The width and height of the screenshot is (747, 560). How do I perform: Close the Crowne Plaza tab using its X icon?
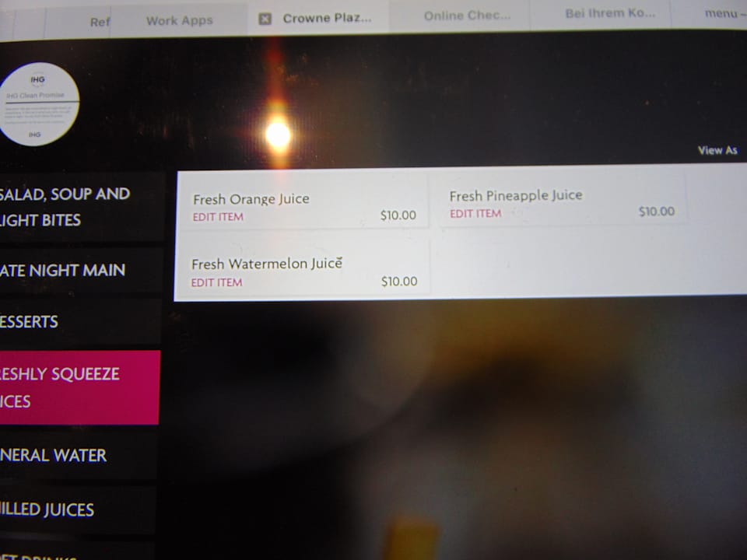point(265,19)
